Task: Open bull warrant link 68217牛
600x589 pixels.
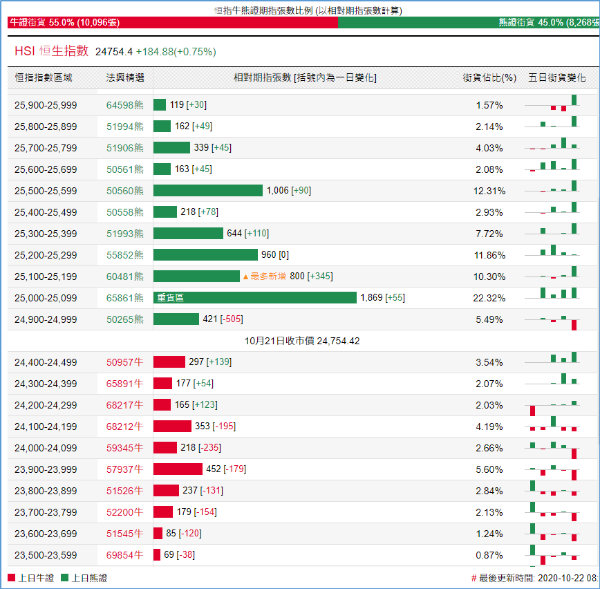Action: [125, 405]
